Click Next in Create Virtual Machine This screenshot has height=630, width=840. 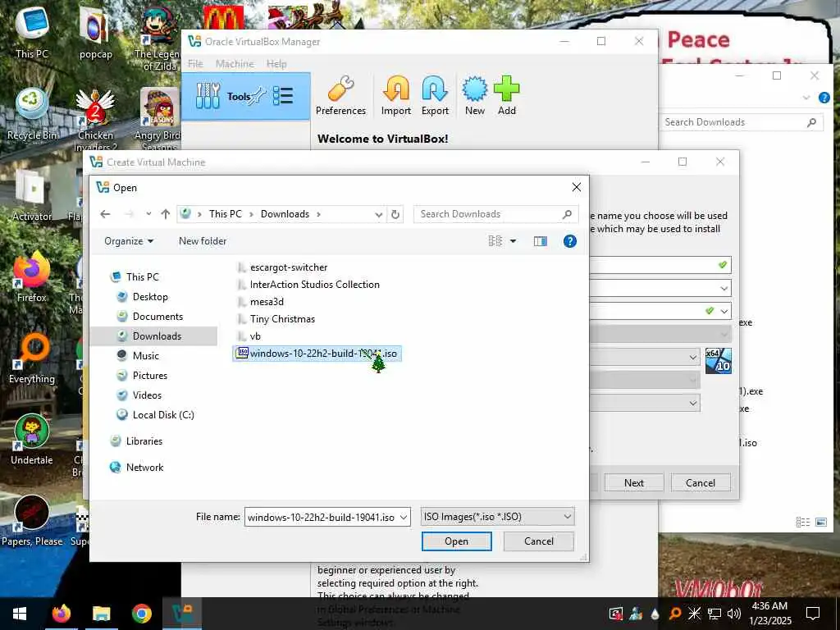pyautogui.click(x=634, y=482)
